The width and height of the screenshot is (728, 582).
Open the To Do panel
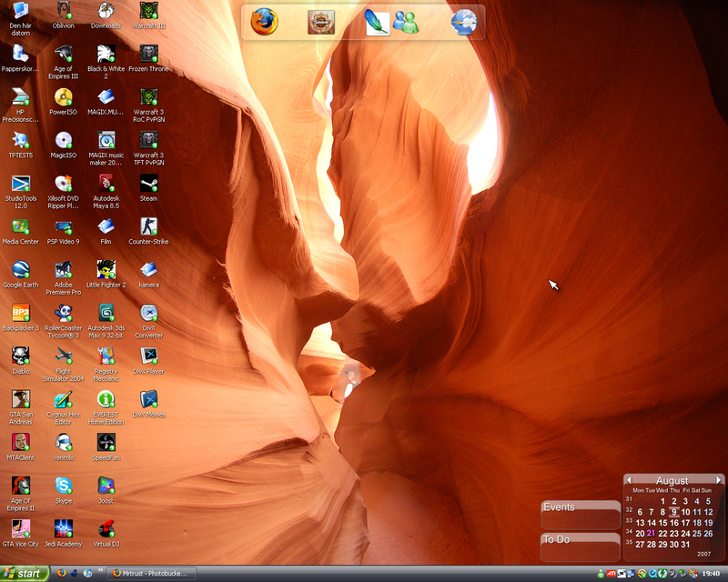581,547
